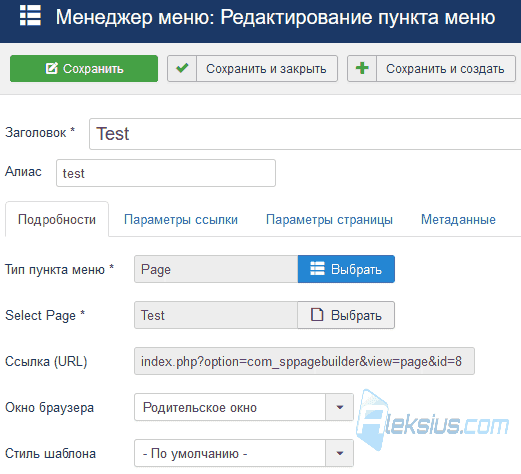Click the Ссылка (URL) field
521x474 pixels.
tap(304, 361)
